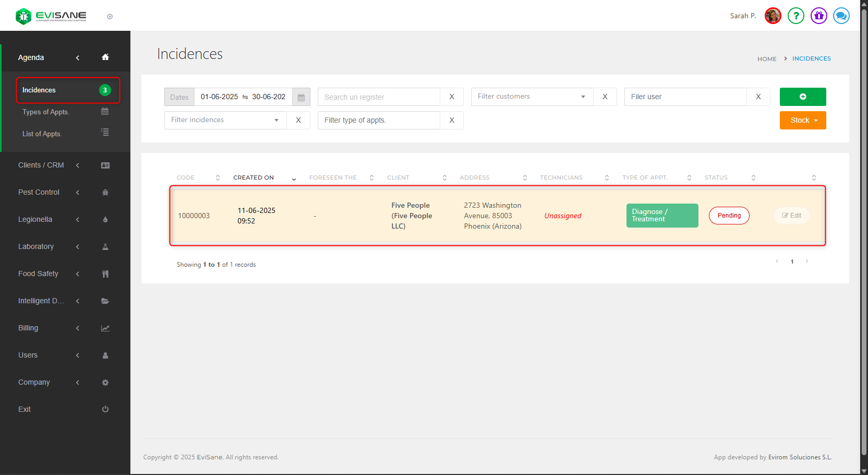The image size is (868, 475).
Task: Sort table by TYPE OF APPT. column
Action: 657,177
